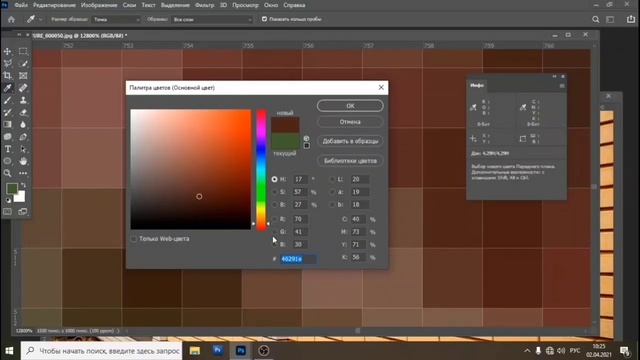Select the S saturation radio button
The width and height of the screenshot is (640, 360).
[274, 192]
